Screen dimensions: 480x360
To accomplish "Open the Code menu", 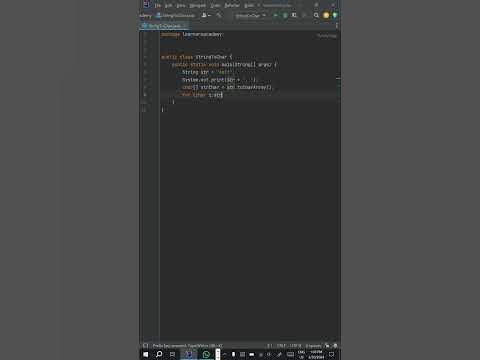I will pos(215,5).
